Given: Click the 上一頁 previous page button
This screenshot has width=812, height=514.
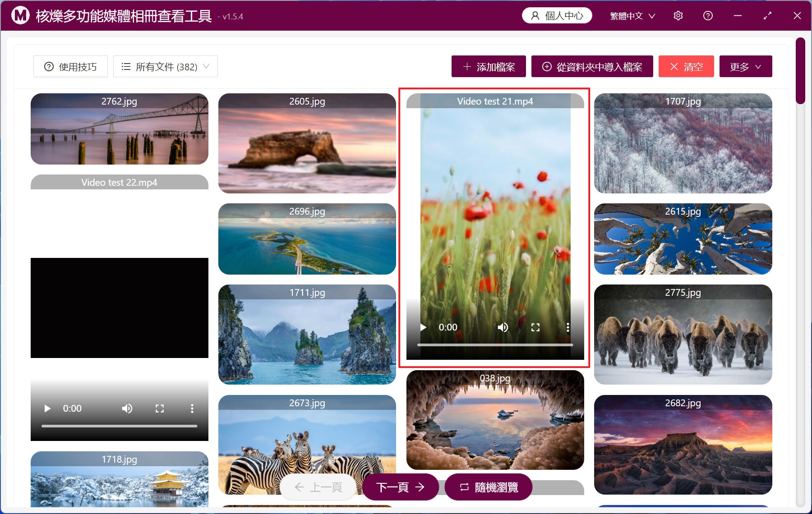Looking at the screenshot, I should coord(318,487).
